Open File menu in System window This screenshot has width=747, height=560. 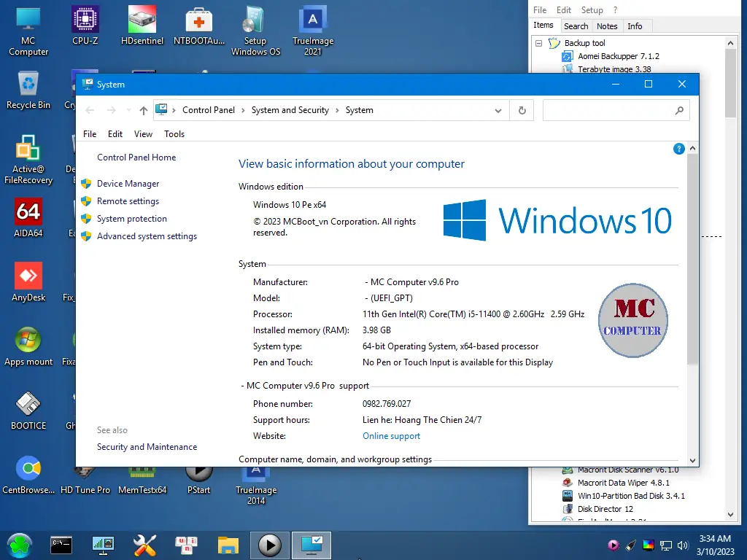[x=90, y=134]
